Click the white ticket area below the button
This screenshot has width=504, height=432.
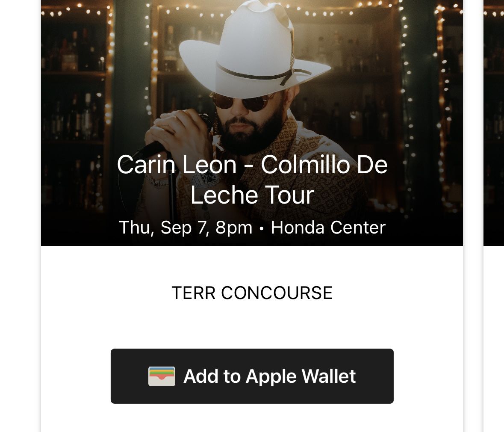(252, 418)
